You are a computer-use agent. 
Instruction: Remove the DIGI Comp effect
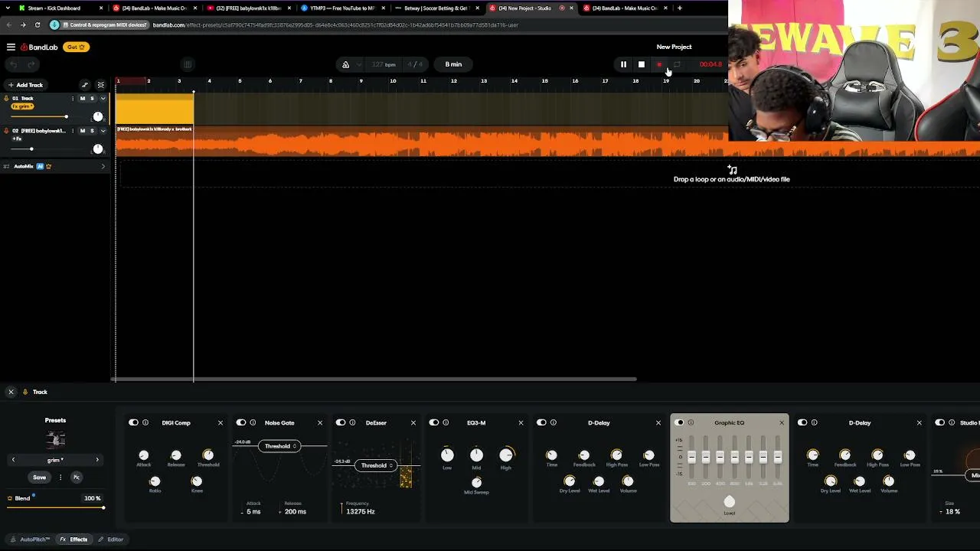220,422
